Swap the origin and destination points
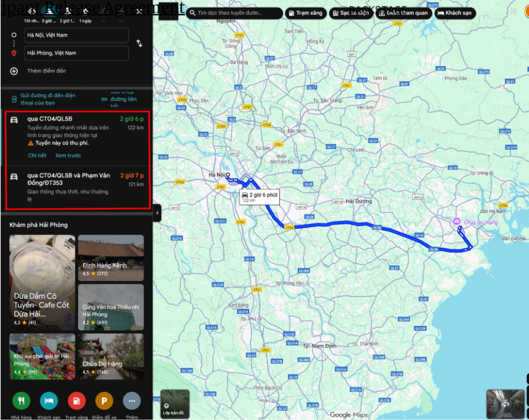 (139, 43)
